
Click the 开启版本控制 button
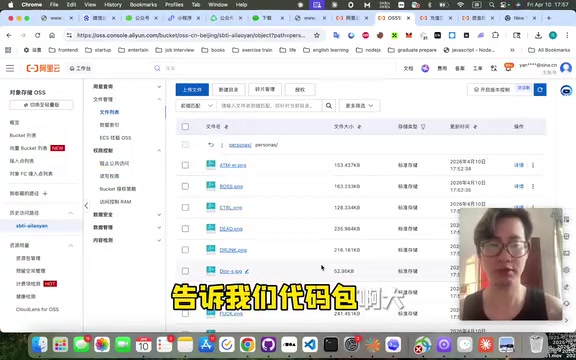point(492,90)
